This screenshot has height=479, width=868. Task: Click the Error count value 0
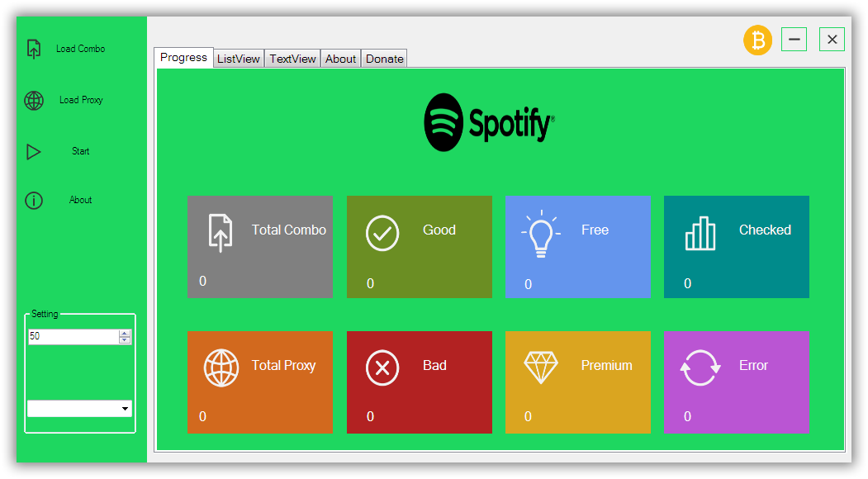pos(687,416)
